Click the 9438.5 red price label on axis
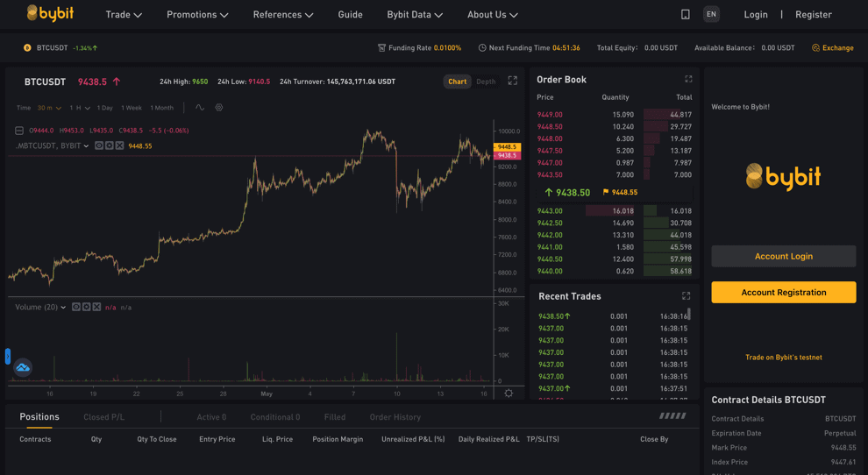Screen dimensions: 868x475 [507, 156]
